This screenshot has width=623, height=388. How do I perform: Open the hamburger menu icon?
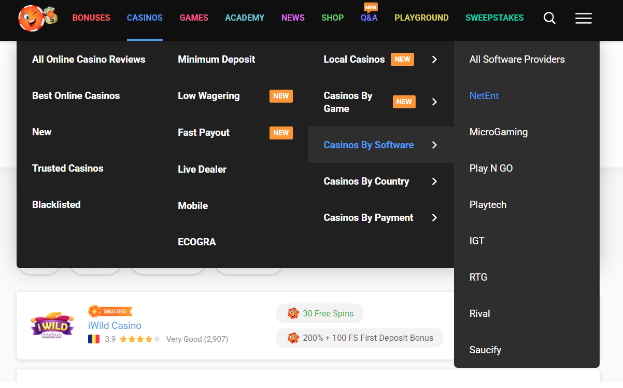point(583,18)
